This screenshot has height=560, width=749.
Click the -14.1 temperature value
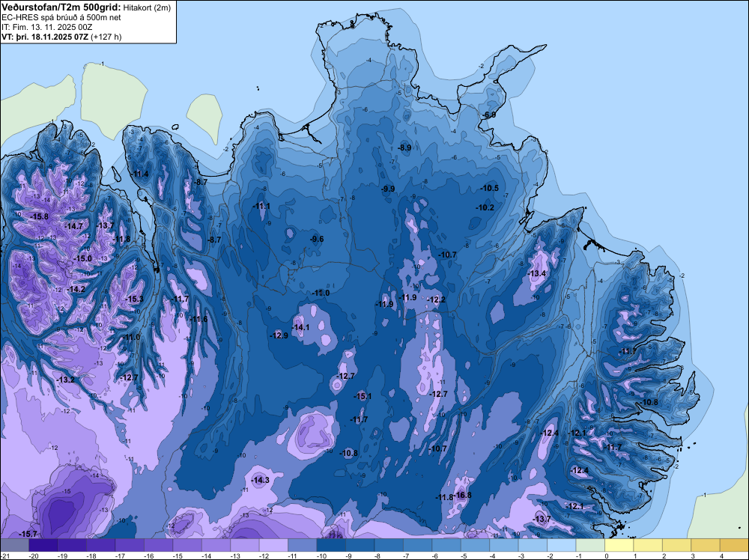tap(300, 327)
